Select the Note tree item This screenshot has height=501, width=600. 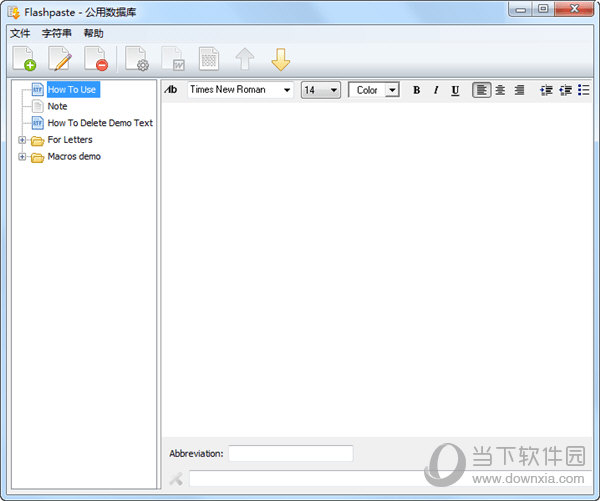(x=57, y=106)
